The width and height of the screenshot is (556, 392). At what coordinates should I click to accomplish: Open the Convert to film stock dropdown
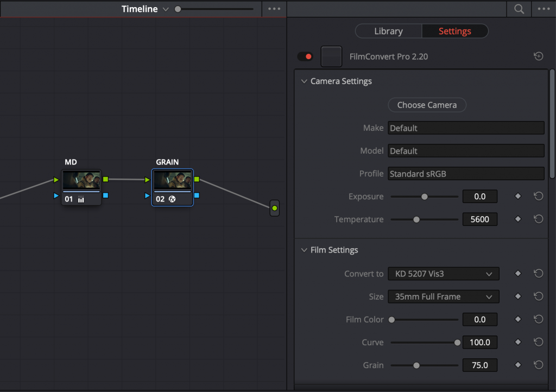coord(443,274)
